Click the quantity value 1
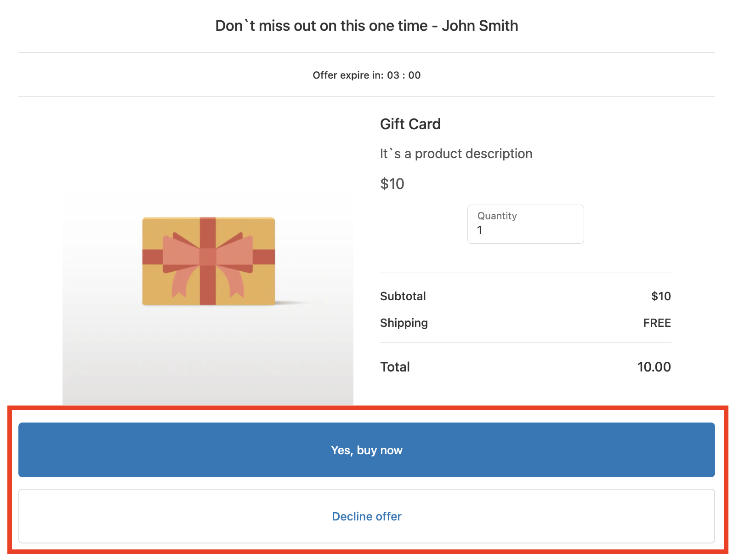Viewport: 739px width, 560px height. click(x=480, y=230)
